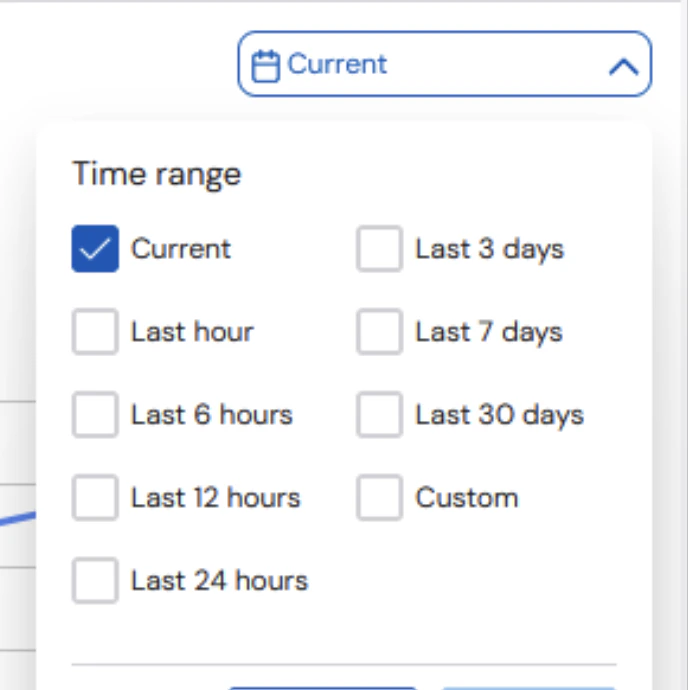
Task: Click the Current time range dropdown field
Action: pyautogui.click(x=443, y=66)
